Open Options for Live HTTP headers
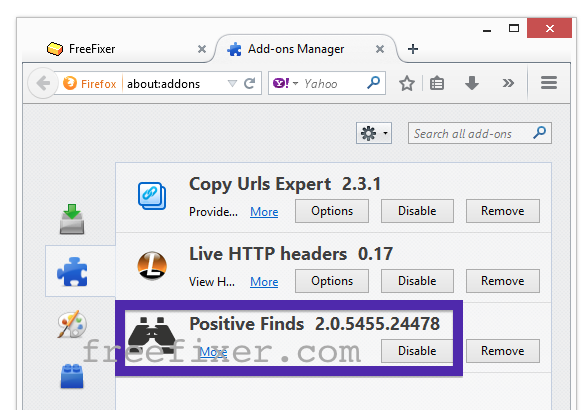 tap(332, 281)
